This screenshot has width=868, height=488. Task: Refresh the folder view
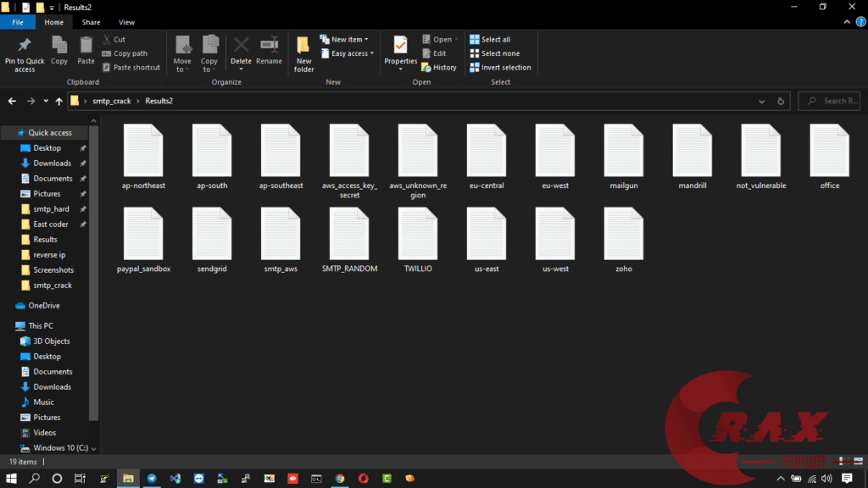[781, 102]
